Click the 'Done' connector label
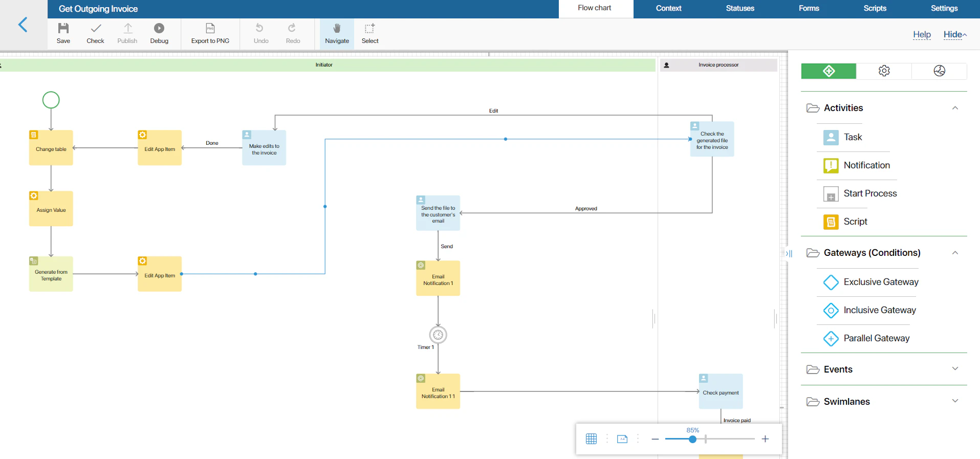980x459 pixels. coord(212,143)
